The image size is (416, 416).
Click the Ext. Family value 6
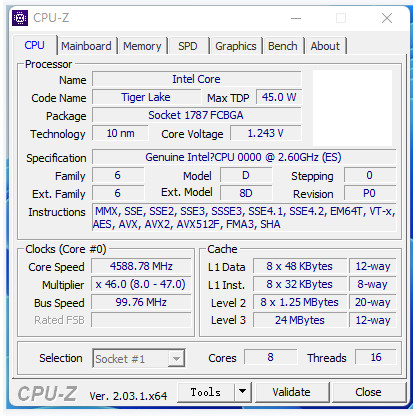118,193
